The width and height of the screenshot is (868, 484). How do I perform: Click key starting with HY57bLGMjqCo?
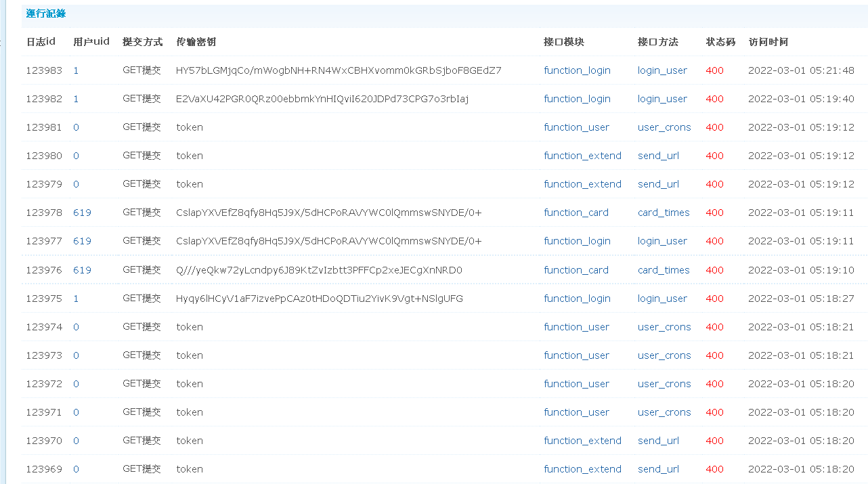point(339,70)
